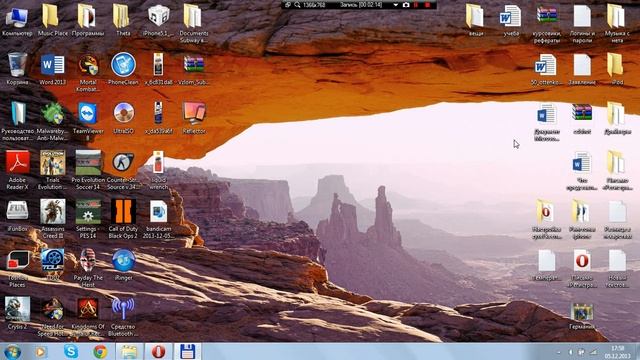640x360 pixels.
Task: Open the Music Place folder
Action: point(52,20)
